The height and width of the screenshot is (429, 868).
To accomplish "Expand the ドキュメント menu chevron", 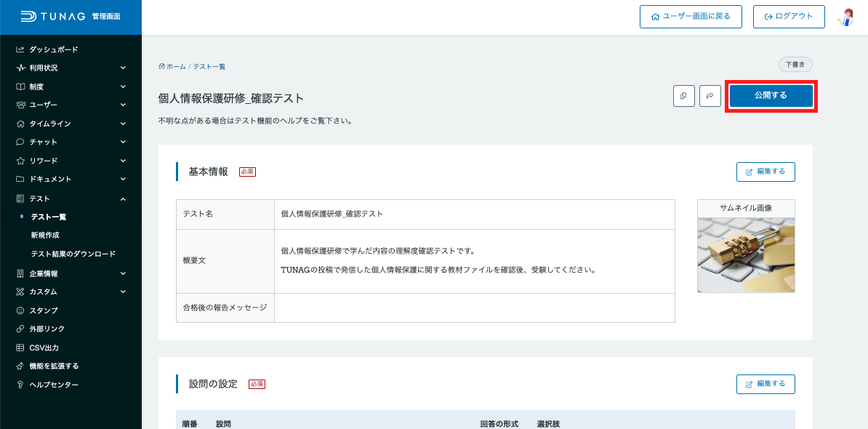I will pyautogui.click(x=123, y=180).
